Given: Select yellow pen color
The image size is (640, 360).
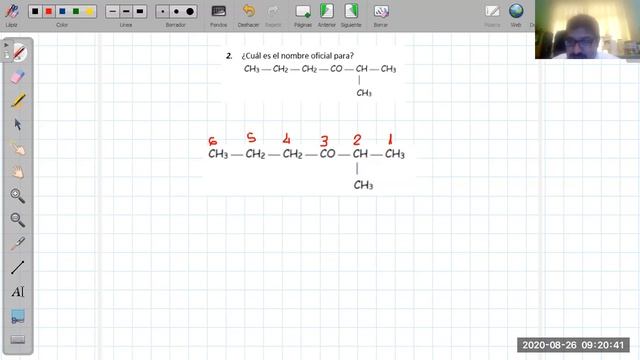Looking at the screenshot, I should click(x=89, y=11).
